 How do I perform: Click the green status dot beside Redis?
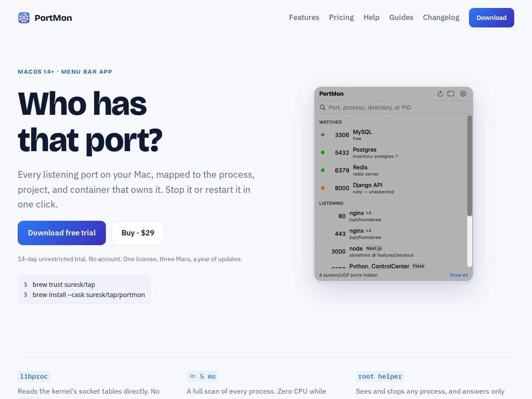click(323, 170)
